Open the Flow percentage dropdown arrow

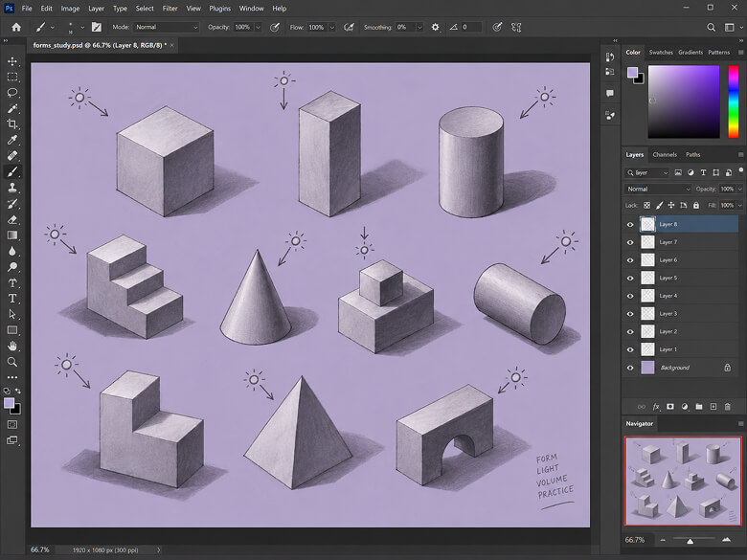tap(332, 27)
